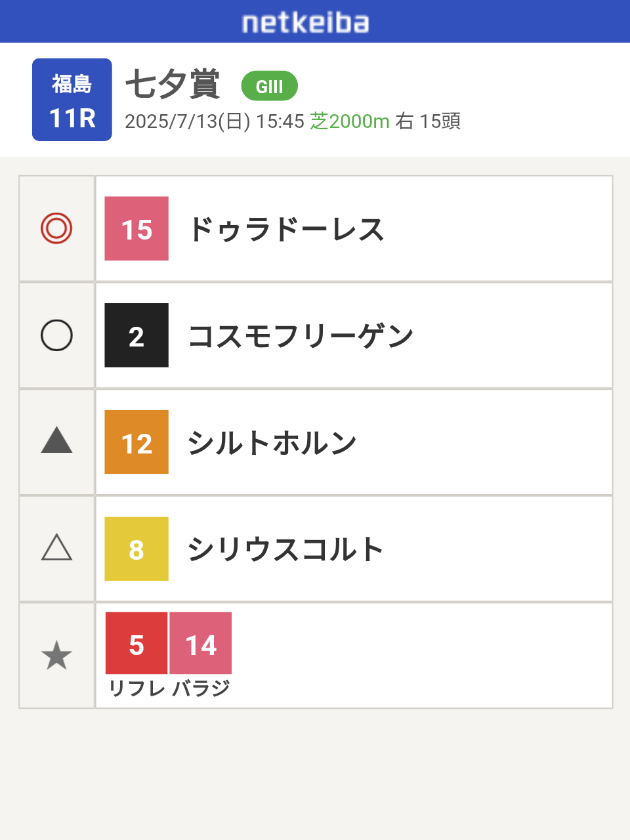Click the hollow triangle mark
Image resolution: width=630 pixels, height=840 pixels.
(x=56, y=547)
